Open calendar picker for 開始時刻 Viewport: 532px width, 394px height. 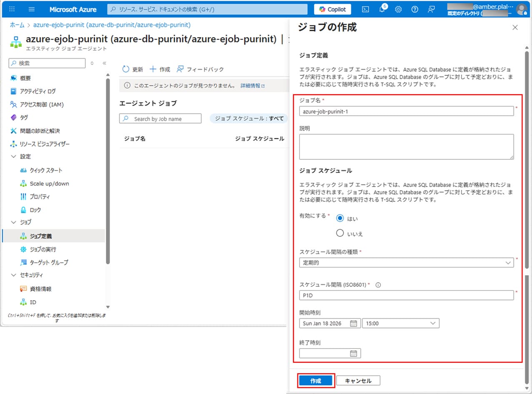point(353,323)
